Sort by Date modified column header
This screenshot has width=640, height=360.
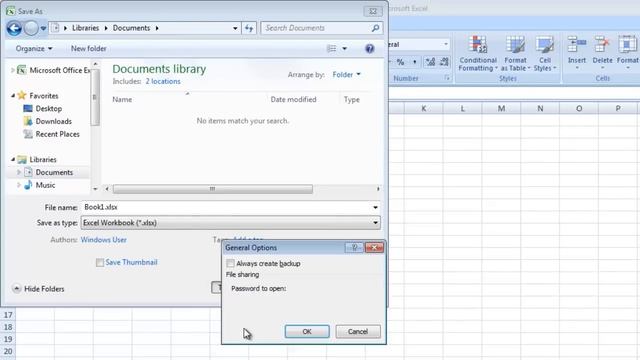pyautogui.click(x=293, y=99)
